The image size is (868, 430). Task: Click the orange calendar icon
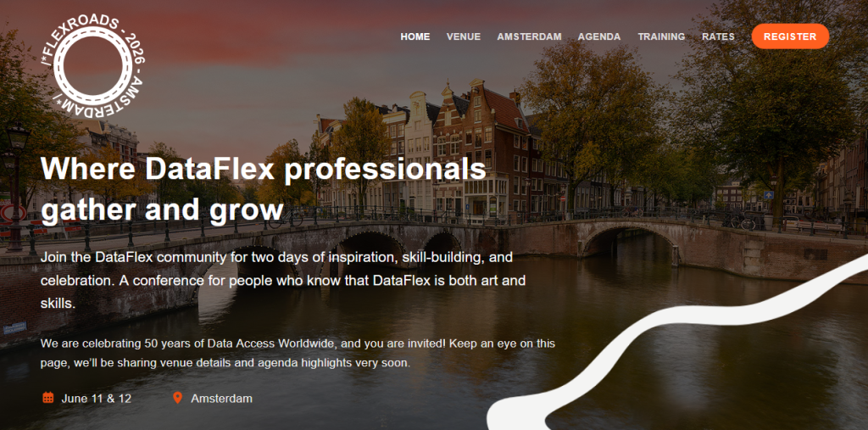[48, 397]
